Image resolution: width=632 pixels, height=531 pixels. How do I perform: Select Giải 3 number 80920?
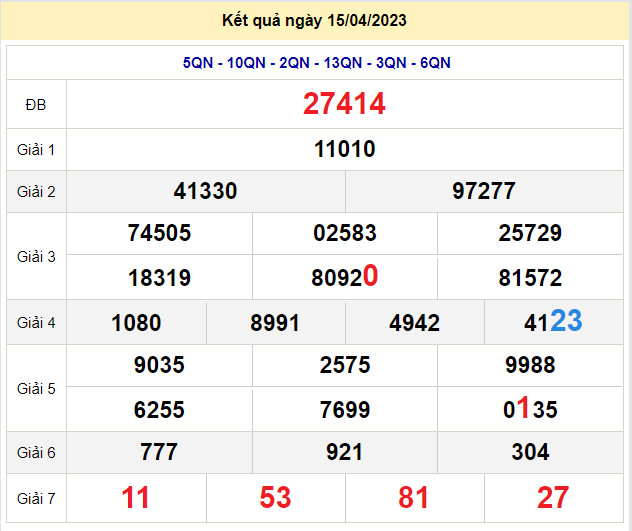point(345,277)
